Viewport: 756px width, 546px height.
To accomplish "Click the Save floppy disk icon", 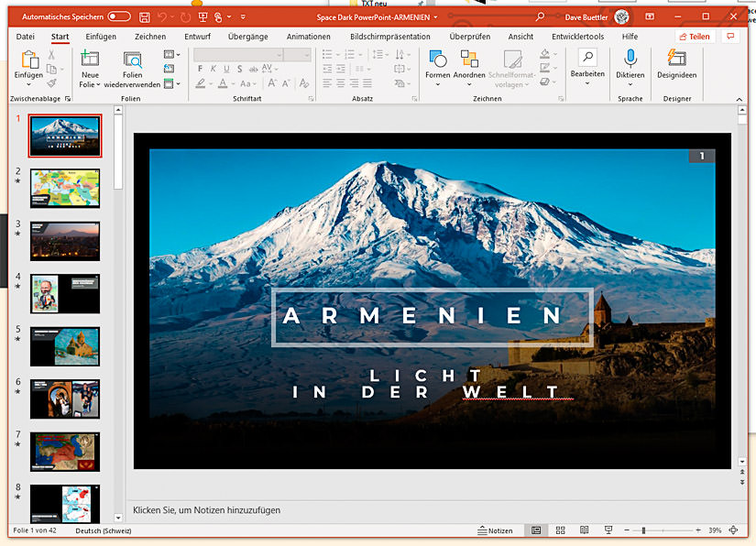I will pyautogui.click(x=144, y=17).
